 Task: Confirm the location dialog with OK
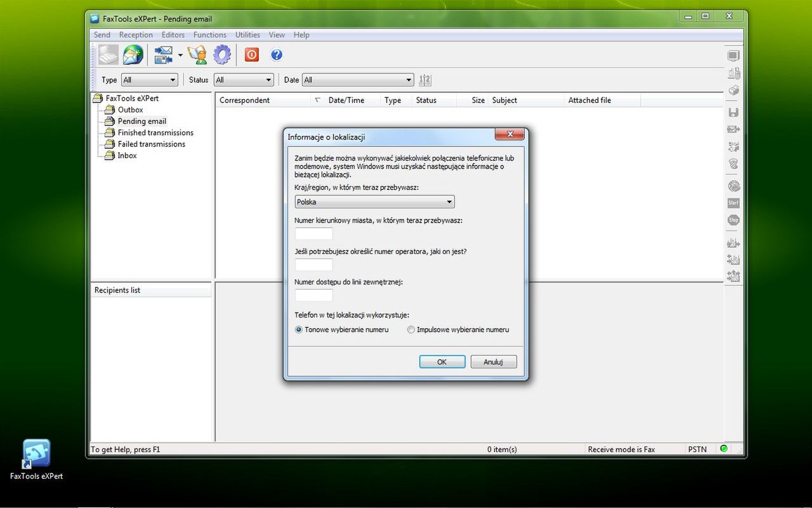tap(442, 362)
